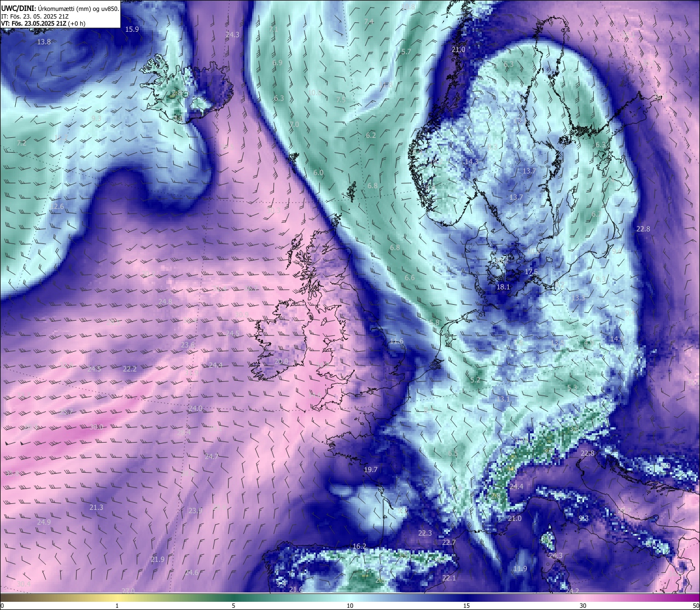Image resolution: width=700 pixels, height=610 pixels.
Task: Click the 16.2 value over northern Spain
Action: pos(359,546)
